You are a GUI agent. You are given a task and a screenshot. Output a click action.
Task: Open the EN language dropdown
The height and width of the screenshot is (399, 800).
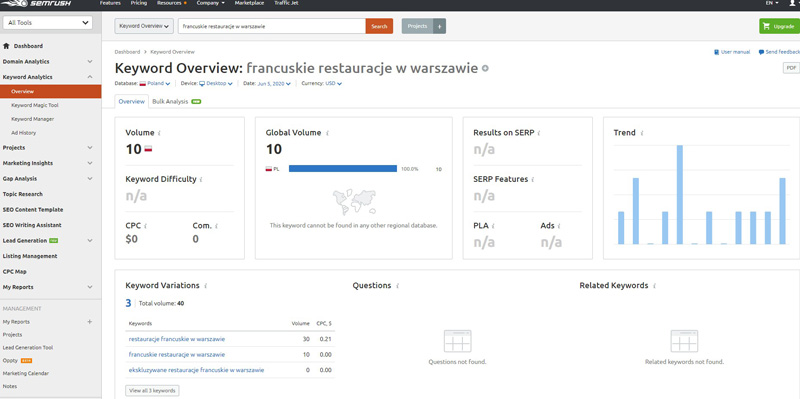(x=772, y=3)
